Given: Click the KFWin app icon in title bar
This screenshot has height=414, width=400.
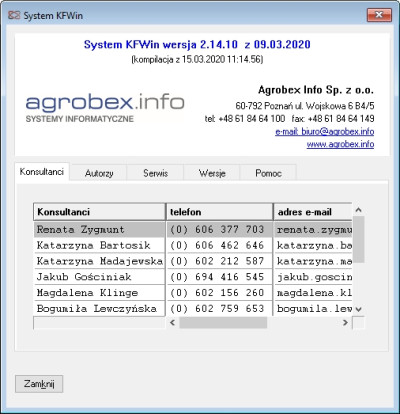Looking at the screenshot, I should pos(14,15).
